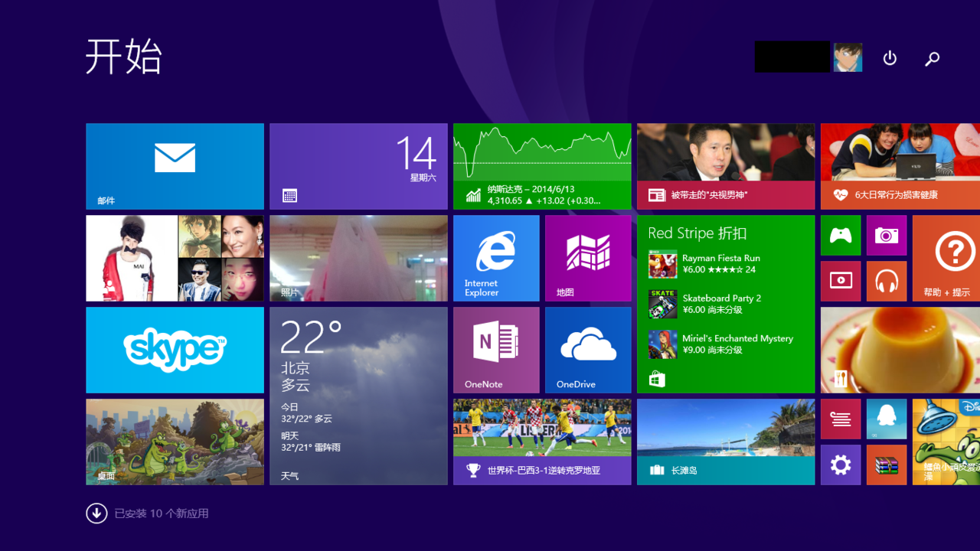Open the Beijing weather tile
Image resolution: width=980 pixels, height=551 pixels.
358,396
